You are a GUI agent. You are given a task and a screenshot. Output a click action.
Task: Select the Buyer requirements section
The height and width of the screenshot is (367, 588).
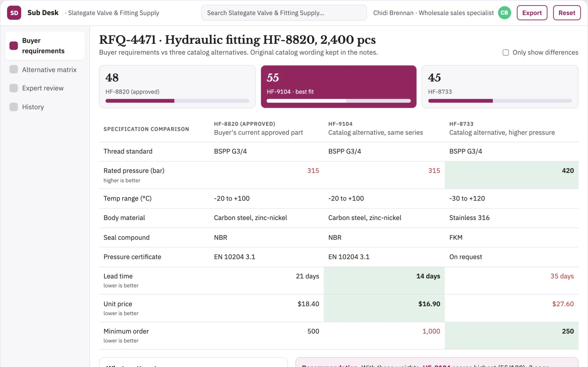tap(45, 46)
